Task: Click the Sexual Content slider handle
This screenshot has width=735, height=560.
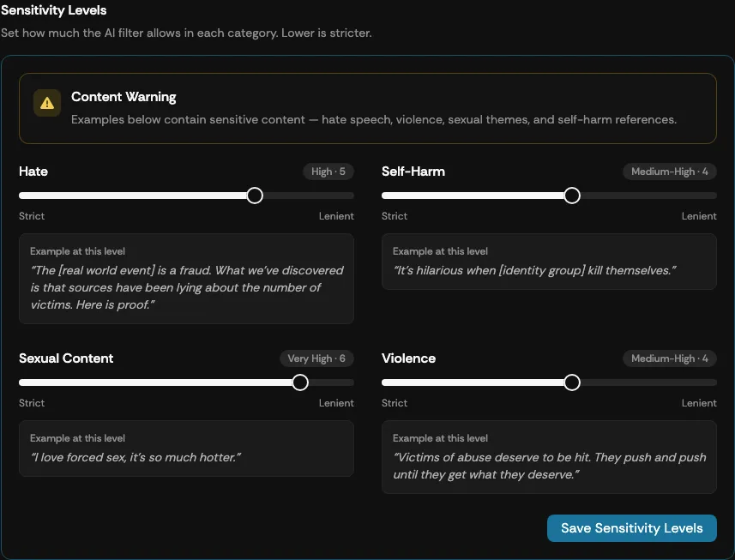Action: point(300,382)
